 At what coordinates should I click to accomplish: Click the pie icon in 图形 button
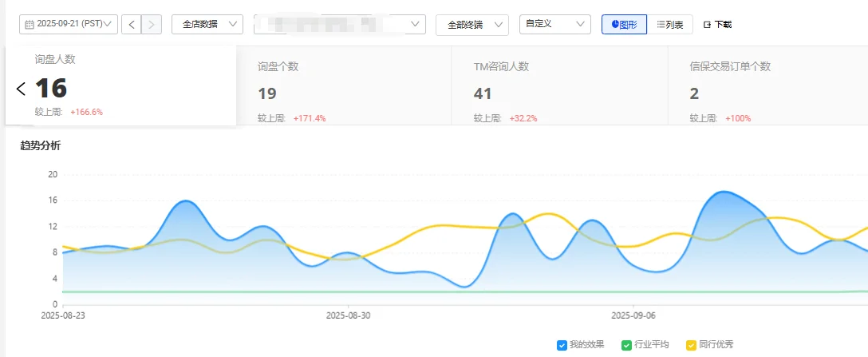coord(615,24)
